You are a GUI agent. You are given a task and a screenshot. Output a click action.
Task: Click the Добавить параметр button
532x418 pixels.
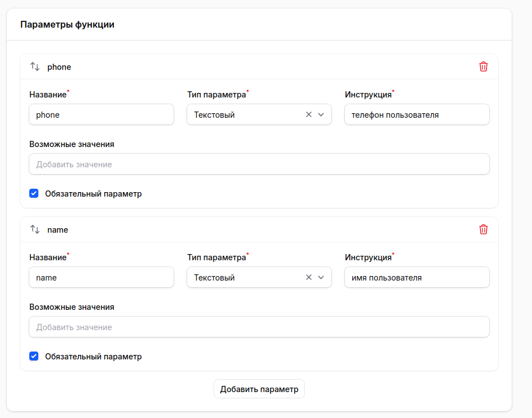point(259,389)
